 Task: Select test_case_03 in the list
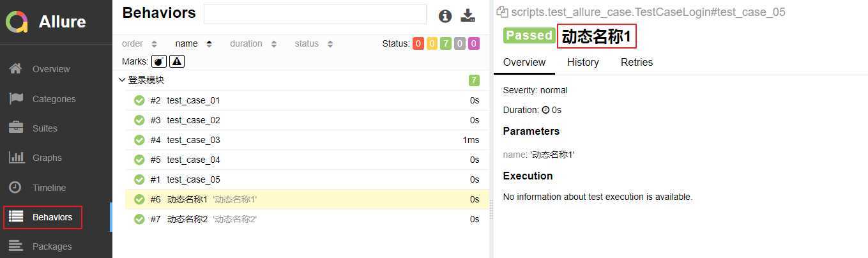click(x=307, y=140)
